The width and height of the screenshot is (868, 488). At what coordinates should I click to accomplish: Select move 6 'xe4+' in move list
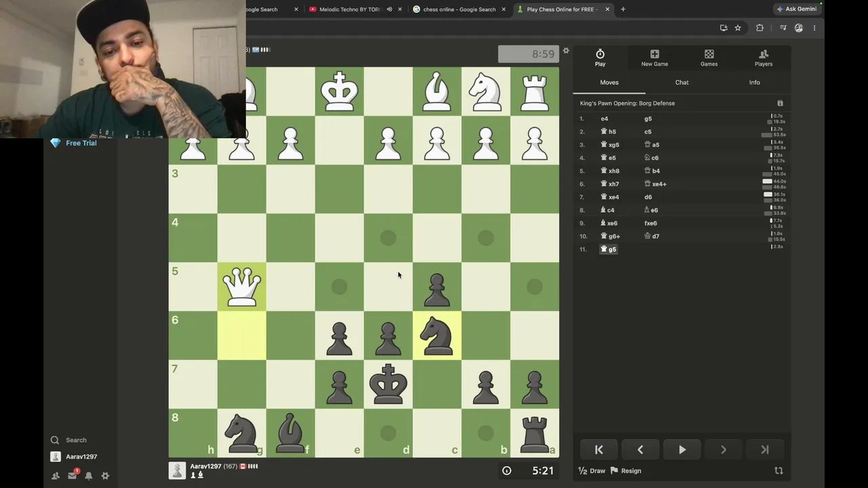coord(655,184)
